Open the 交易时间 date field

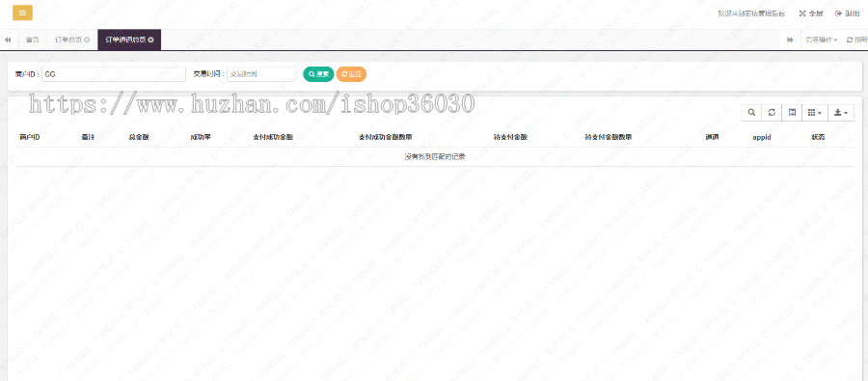click(261, 74)
